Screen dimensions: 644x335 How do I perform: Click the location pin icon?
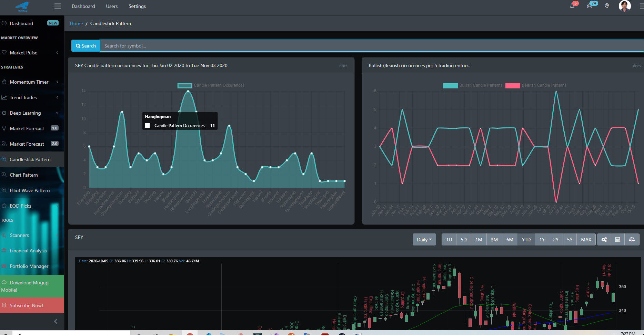pyautogui.click(x=607, y=6)
